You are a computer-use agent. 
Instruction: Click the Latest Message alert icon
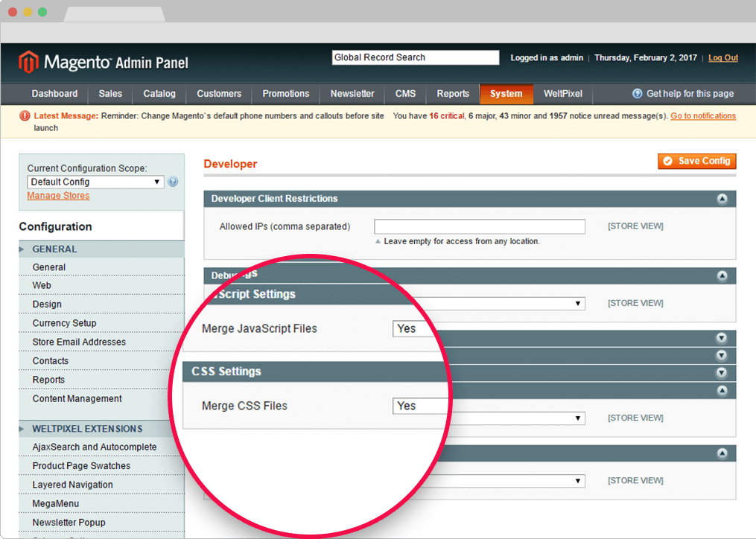[x=25, y=116]
